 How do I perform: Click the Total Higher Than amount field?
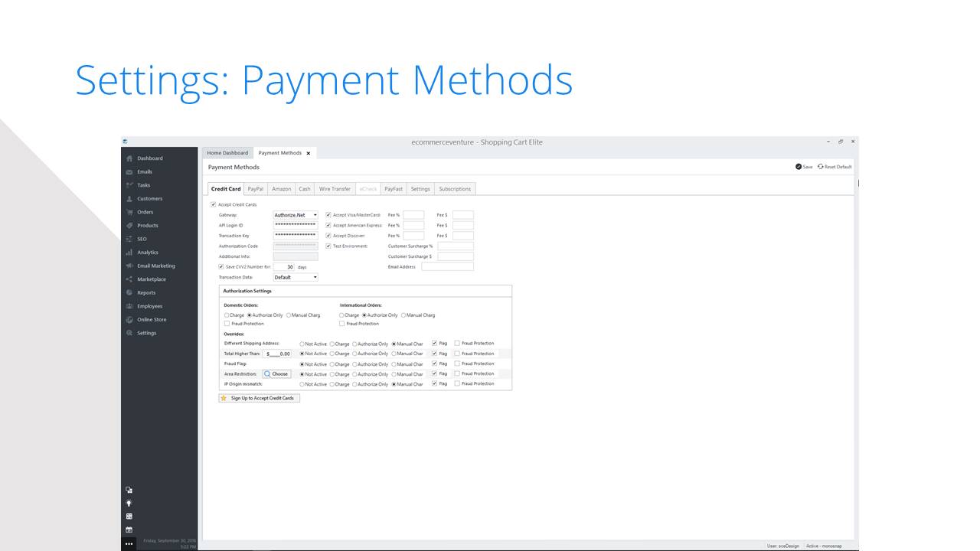click(277, 354)
